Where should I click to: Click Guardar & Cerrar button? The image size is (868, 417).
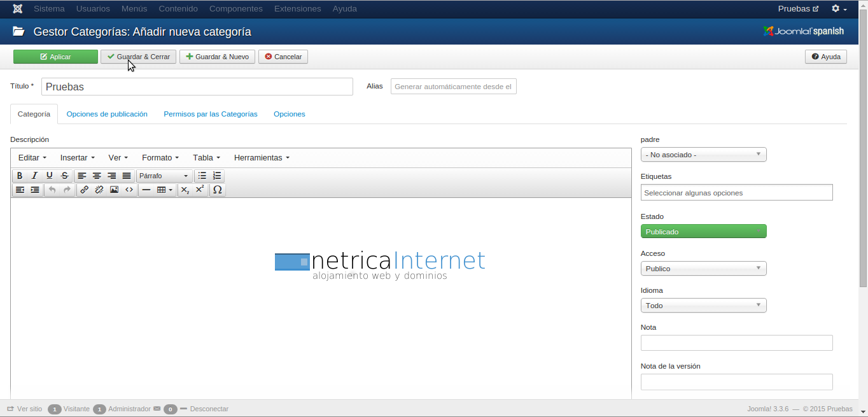click(x=138, y=57)
